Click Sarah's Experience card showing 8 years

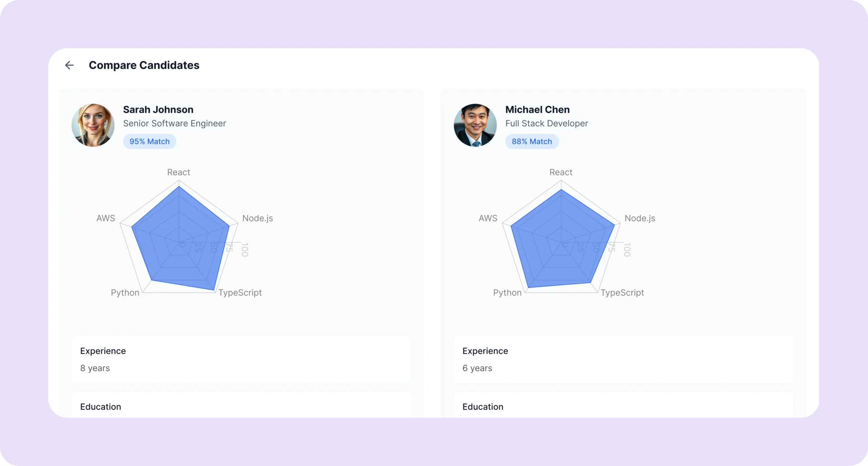(241, 359)
